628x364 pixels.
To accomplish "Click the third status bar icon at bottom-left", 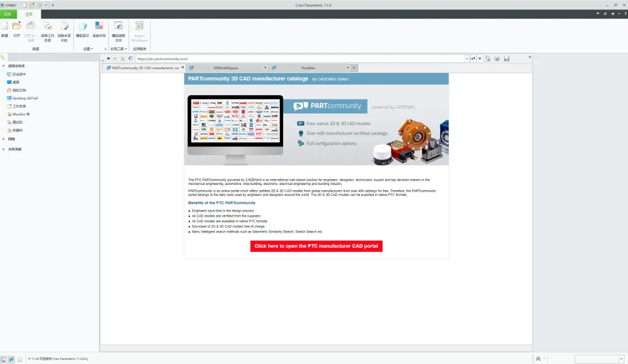I will tap(19, 359).
